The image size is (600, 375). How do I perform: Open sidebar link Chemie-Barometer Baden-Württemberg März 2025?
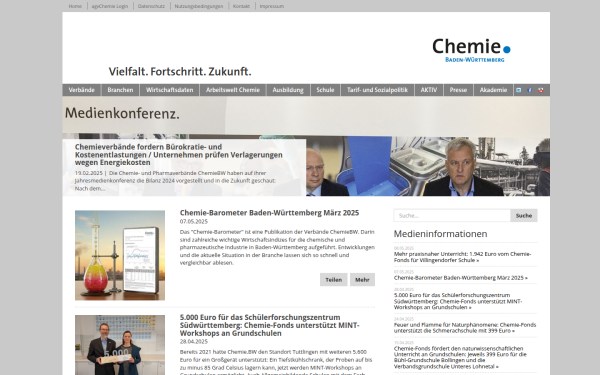point(461,278)
